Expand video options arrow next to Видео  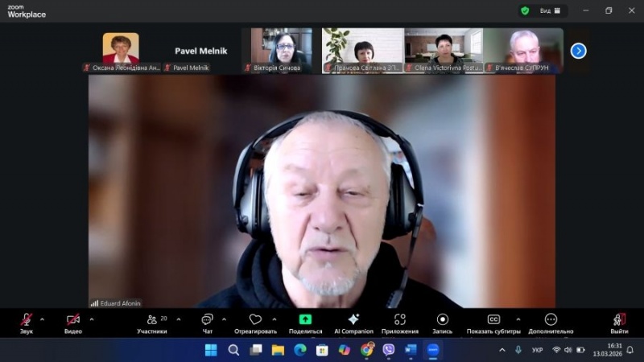(x=92, y=319)
